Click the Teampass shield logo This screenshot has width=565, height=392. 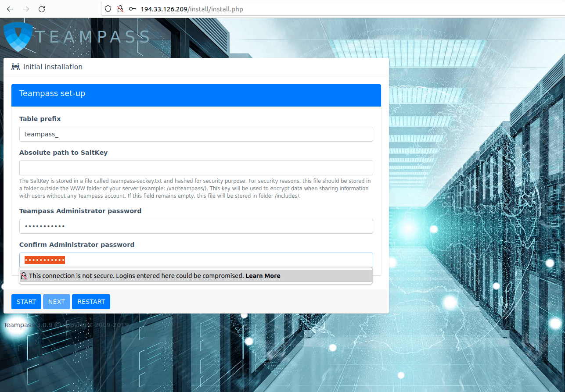(x=18, y=37)
